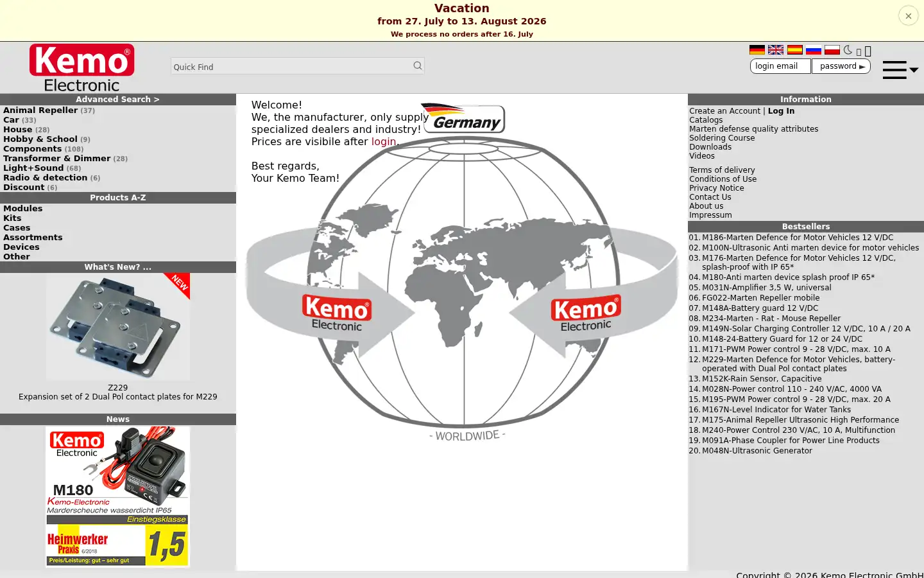Screen dimensions: 924x578
Task: Open bestseller M186-Marten Defence 12 V/DC
Action: 798,238
